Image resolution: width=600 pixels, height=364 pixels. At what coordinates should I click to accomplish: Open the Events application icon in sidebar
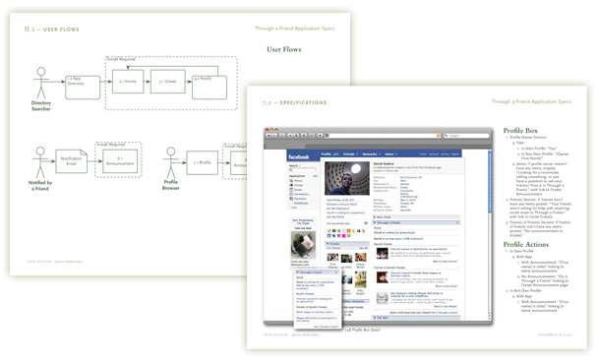coord(291,190)
